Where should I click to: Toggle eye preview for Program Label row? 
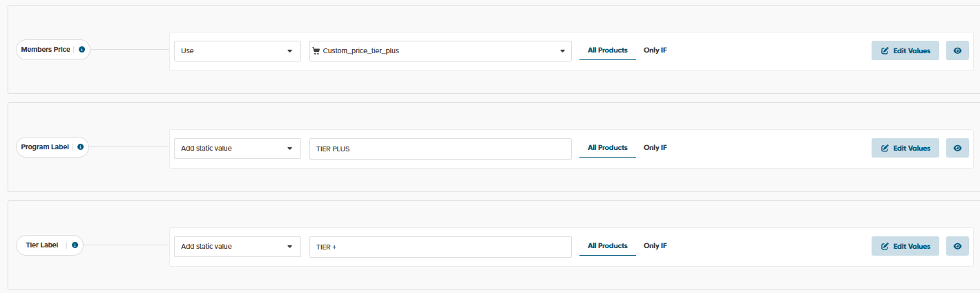(x=957, y=148)
